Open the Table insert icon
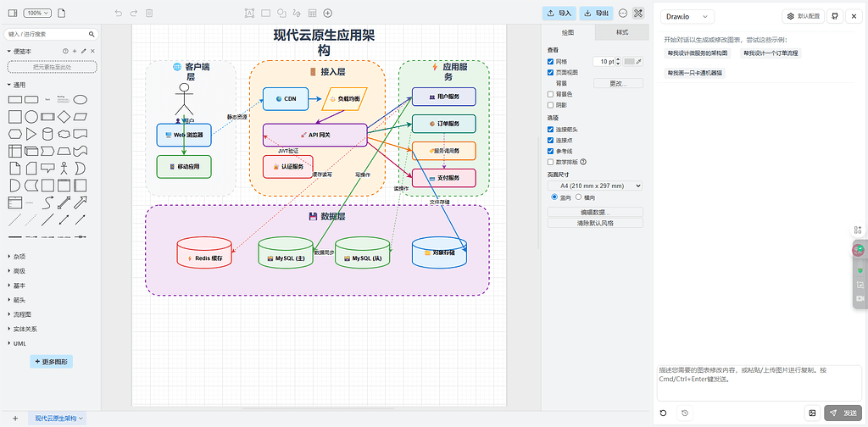868x427 pixels. (312, 13)
